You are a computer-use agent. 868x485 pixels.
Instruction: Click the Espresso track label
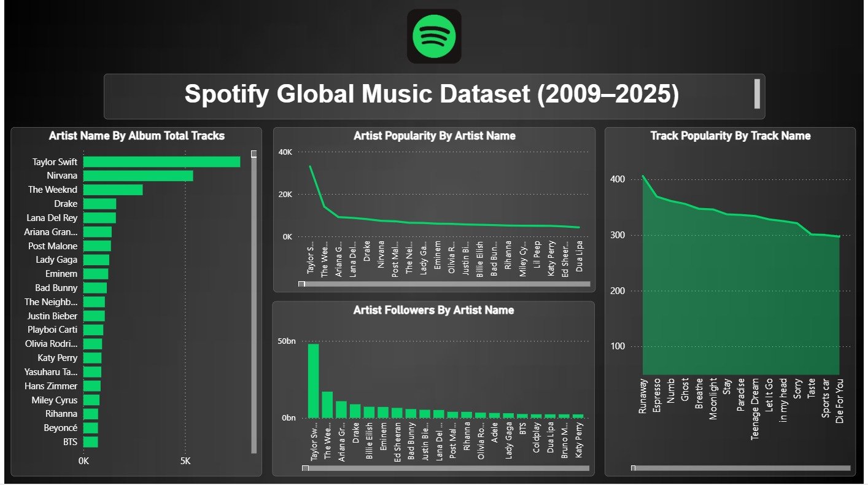click(x=658, y=396)
